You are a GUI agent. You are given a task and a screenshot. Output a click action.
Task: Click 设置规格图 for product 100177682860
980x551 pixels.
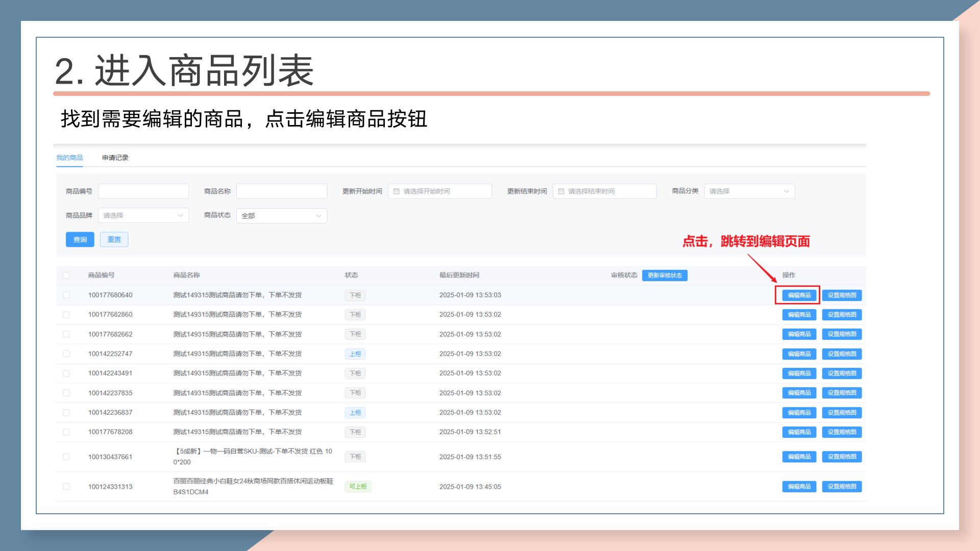point(842,315)
